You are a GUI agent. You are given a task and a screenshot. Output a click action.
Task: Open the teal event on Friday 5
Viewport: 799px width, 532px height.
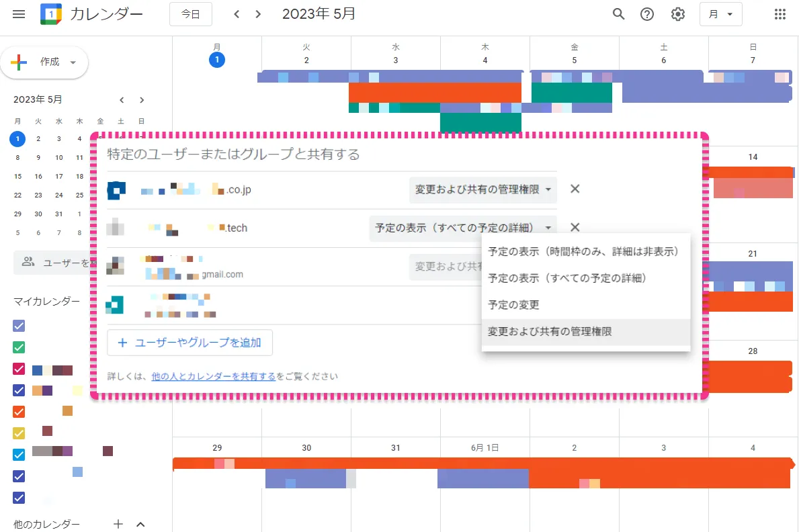click(572, 93)
